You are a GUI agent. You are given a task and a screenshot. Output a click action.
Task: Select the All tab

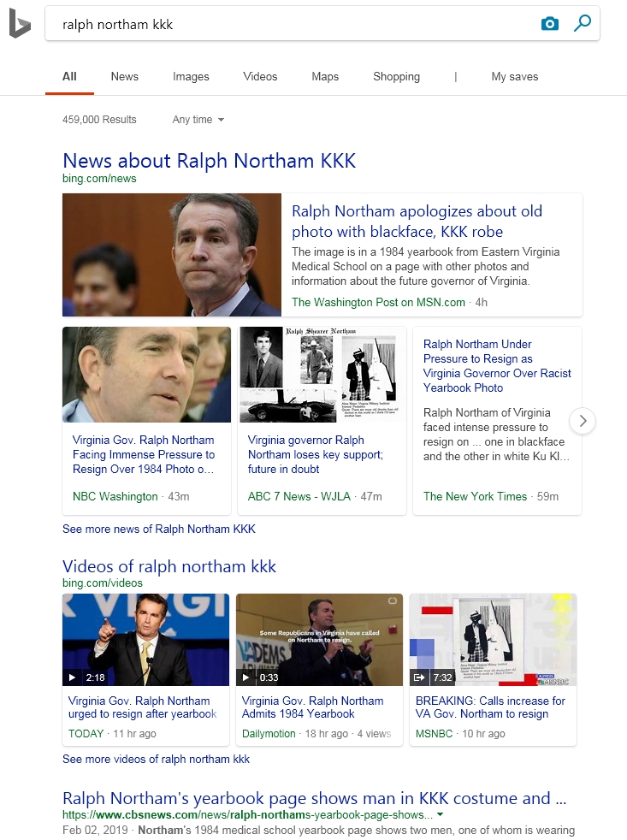(x=69, y=77)
